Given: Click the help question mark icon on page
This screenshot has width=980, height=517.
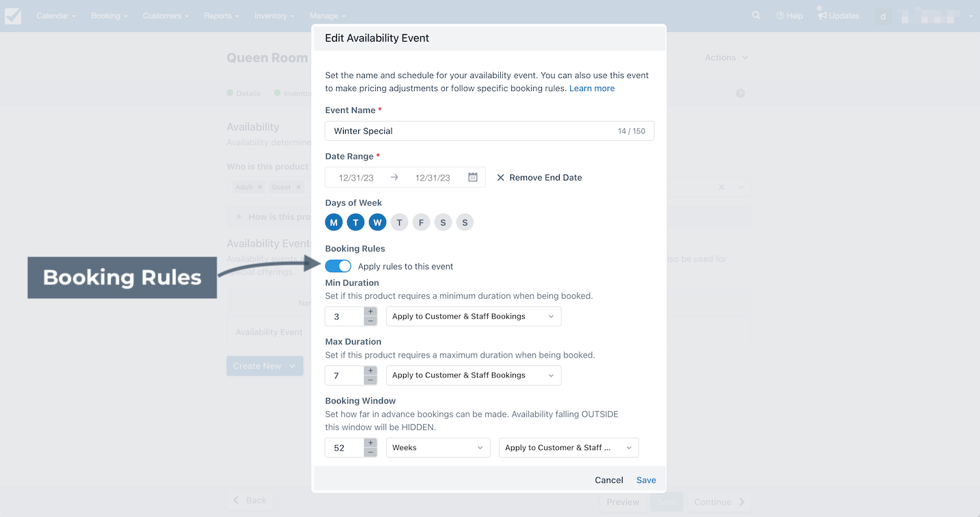Looking at the screenshot, I should (x=740, y=93).
